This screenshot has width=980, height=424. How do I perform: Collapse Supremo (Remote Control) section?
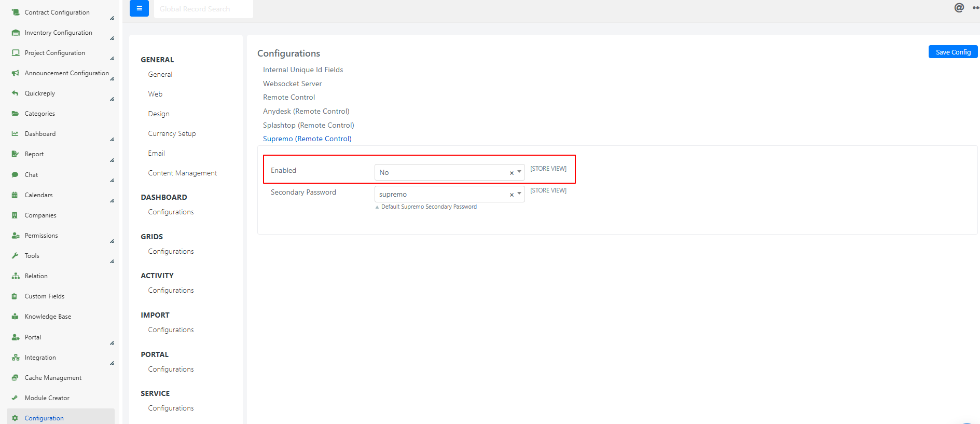(307, 139)
